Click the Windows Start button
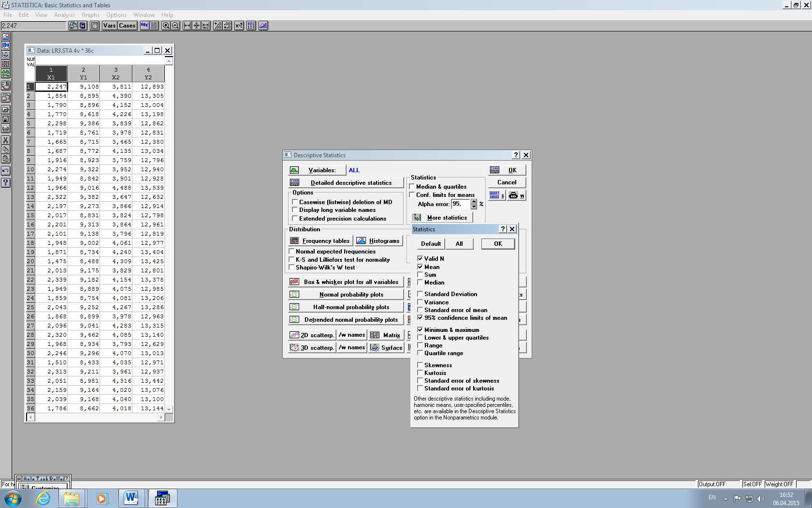The image size is (812, 508). pyautogui.click(x=13, y=498)
